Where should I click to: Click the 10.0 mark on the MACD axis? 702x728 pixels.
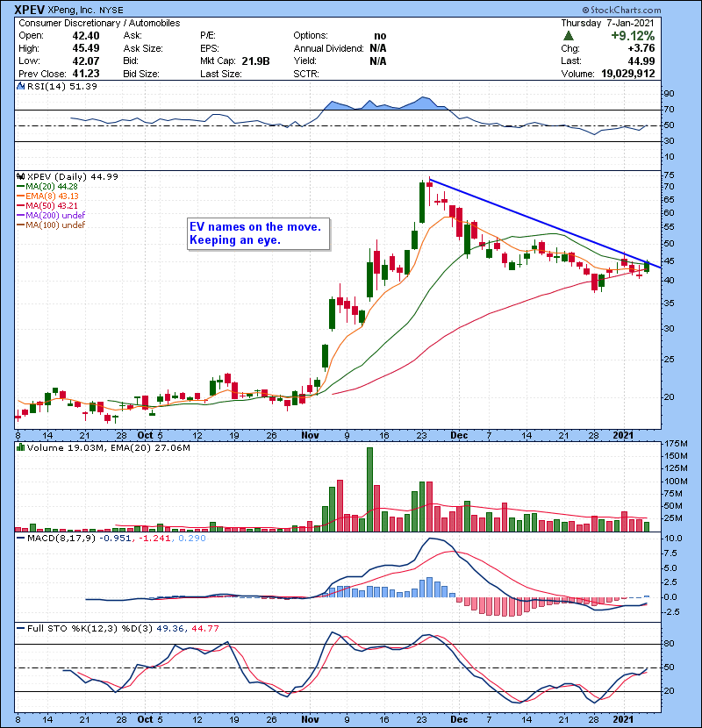tap(673, 539)
